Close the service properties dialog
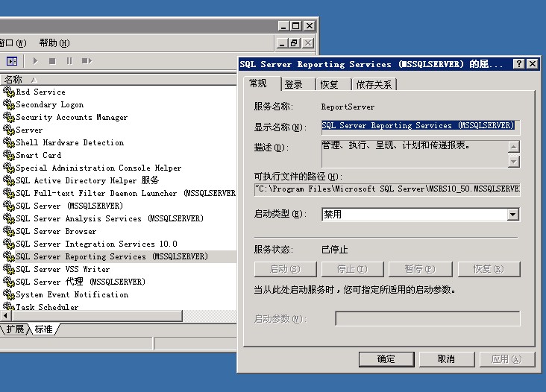This screenshot has height=392, width=546. tap(533, 64)
